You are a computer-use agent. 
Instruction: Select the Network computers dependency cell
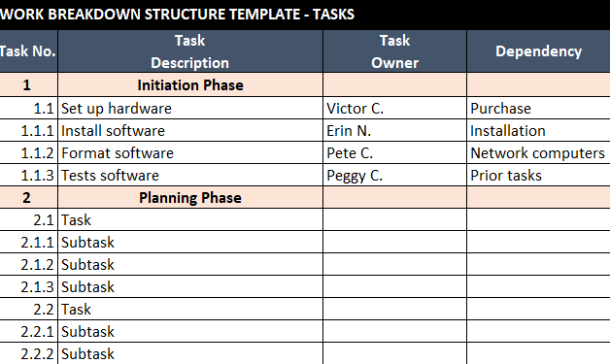(538, 152)
